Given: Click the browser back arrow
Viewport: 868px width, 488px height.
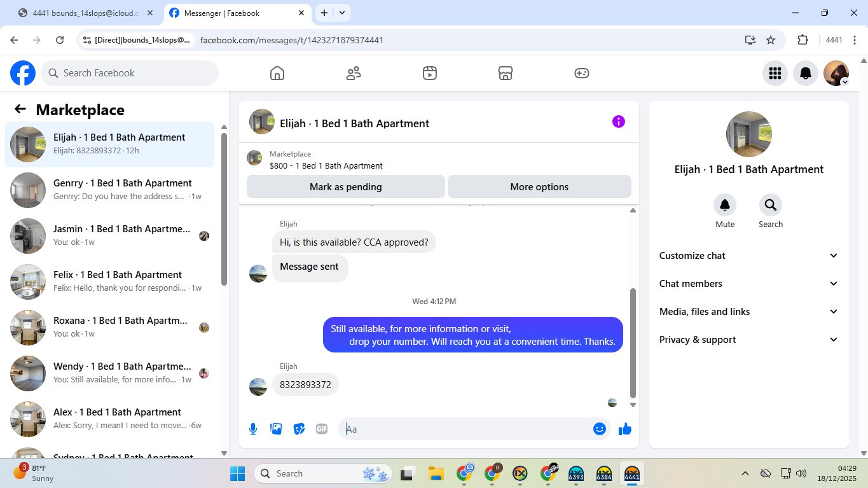Looking at the screenshot, I should [x=14, y=40].
